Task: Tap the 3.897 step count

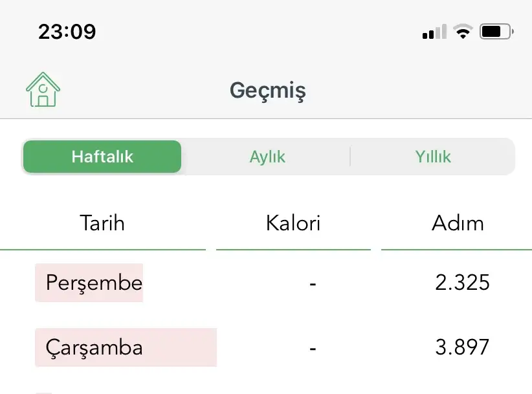Action: [462, 347]
